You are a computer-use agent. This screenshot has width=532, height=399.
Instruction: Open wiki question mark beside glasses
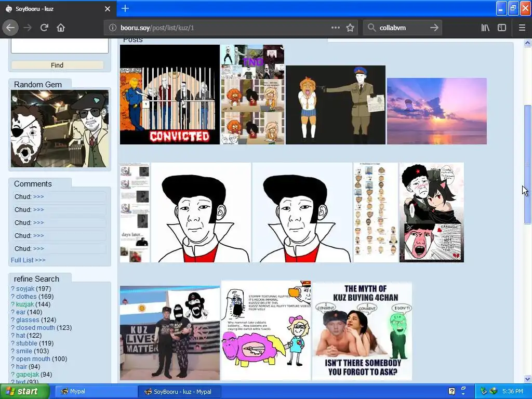coord(12,320)
